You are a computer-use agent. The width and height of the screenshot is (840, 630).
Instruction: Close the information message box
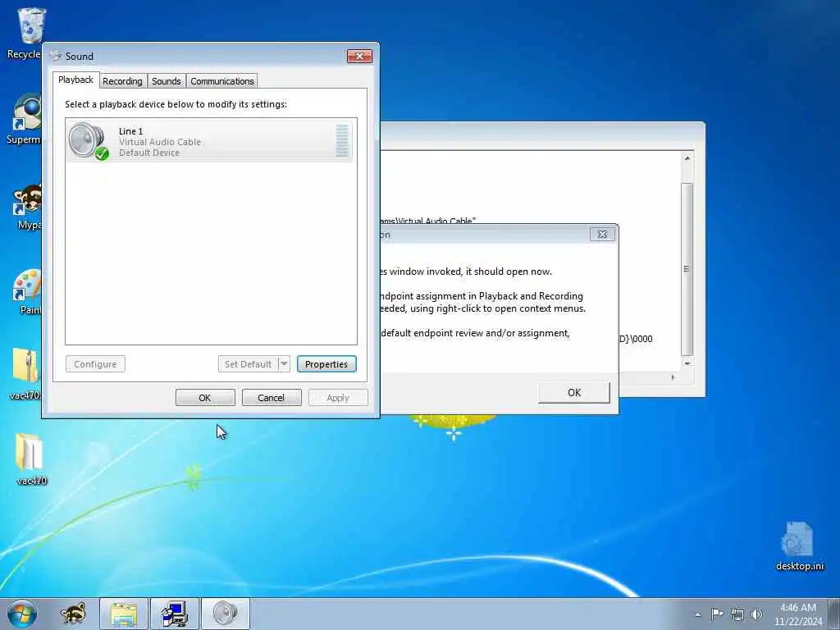(602, 234)
